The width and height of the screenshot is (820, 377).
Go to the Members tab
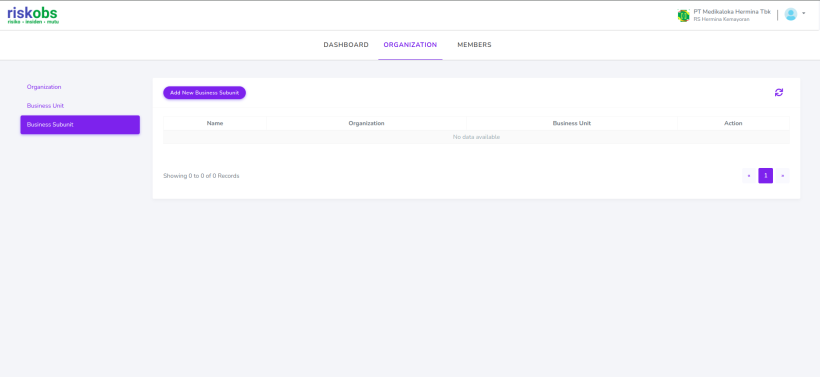coord(474,45)
